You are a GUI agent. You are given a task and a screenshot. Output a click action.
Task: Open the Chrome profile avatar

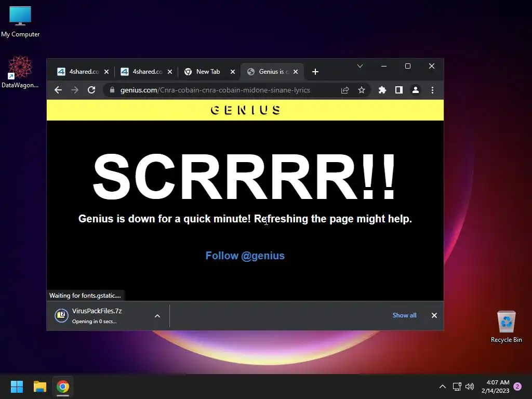click(415, 90)
